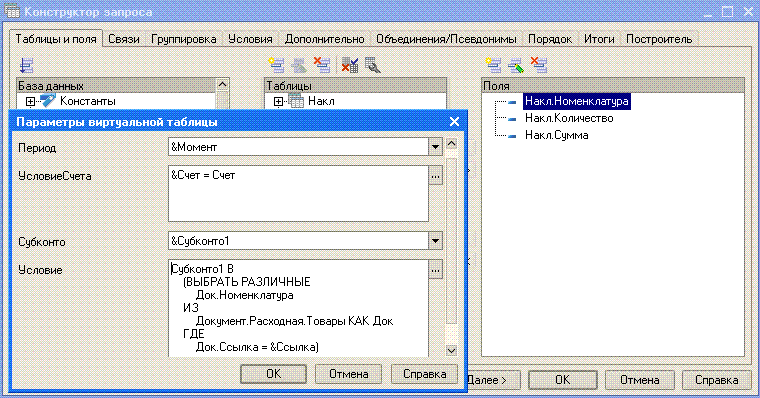Select Константы in the database tree
Screen dimensions: 760x398
pos(88,101)
